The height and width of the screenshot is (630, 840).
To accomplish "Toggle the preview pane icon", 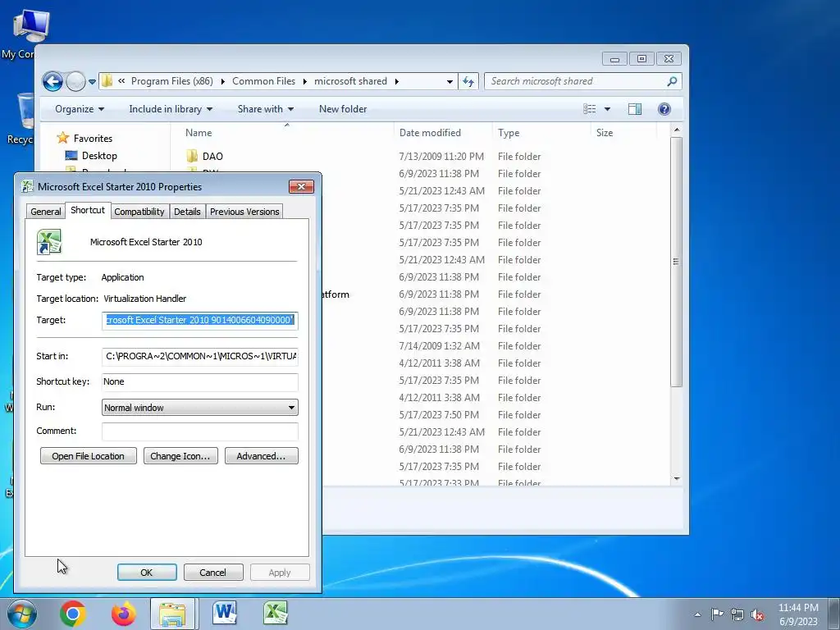I will pos(635,109).
